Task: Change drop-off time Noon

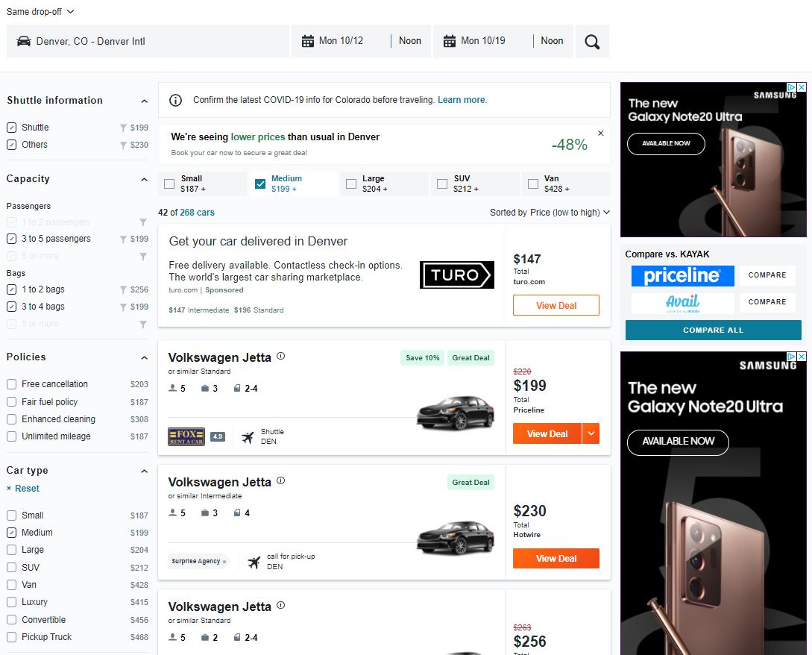Action: click(552, 41)
